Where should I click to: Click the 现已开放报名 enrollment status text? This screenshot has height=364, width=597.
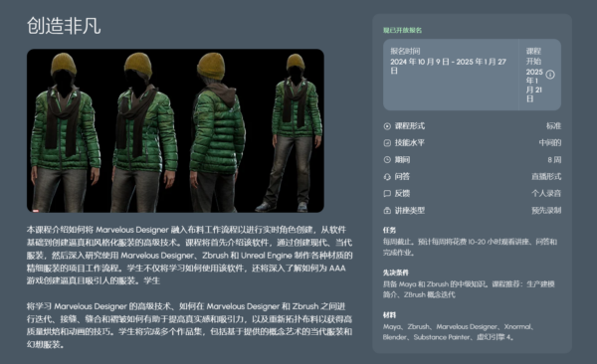402,30
